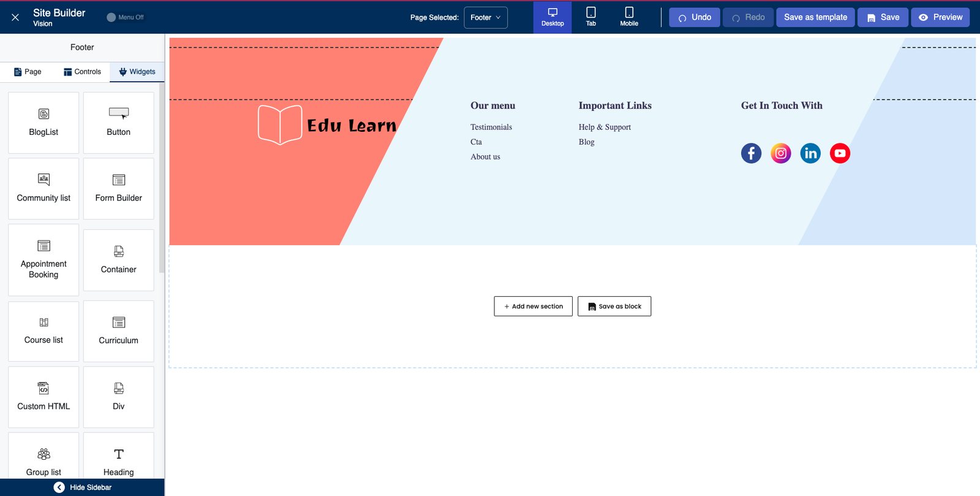Toggle the Menu Off switch

coord(111,17)
